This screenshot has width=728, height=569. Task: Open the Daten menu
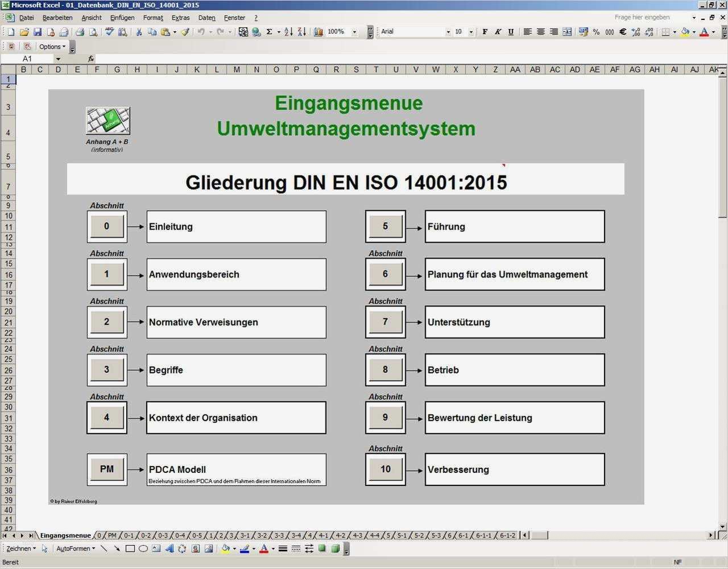click(x=206, y=18)
